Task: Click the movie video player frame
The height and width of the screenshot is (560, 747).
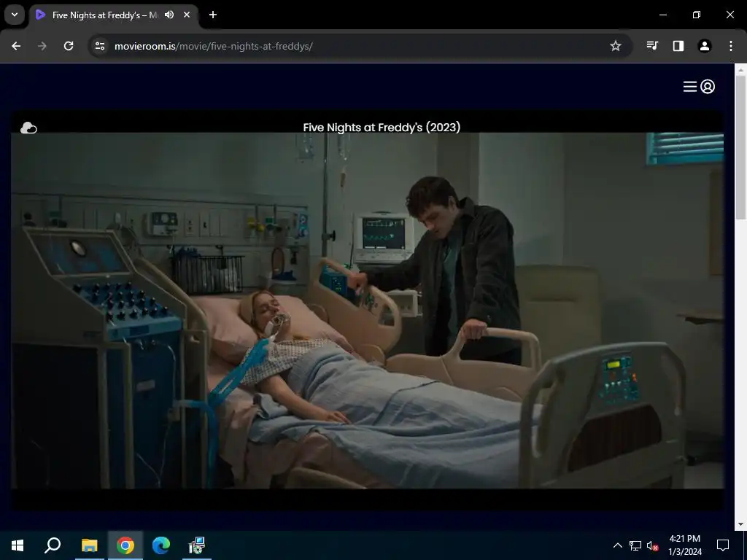Action: click(368, 311)
